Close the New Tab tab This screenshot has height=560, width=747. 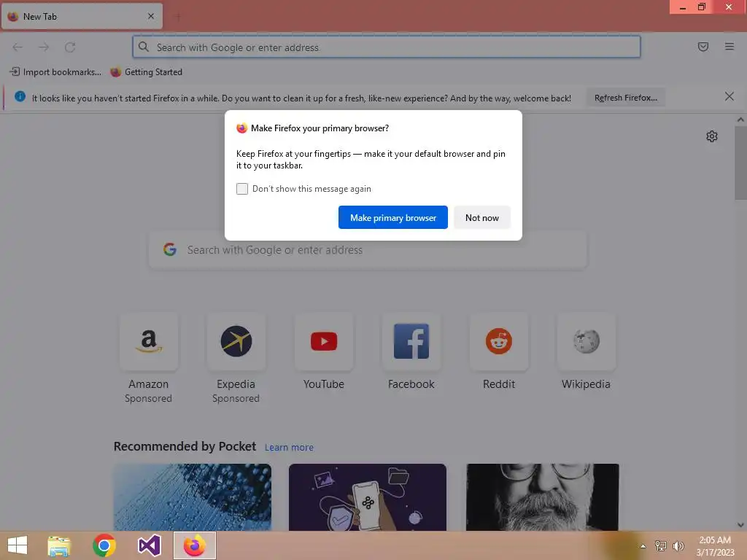point(150,16)
